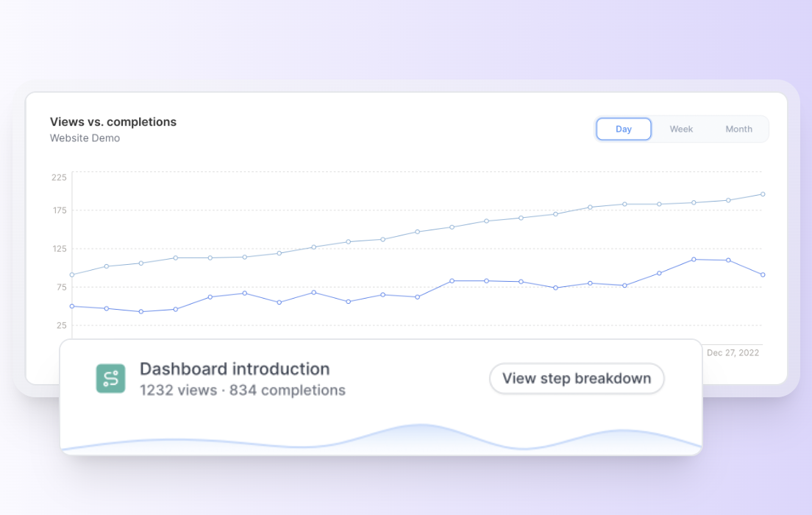Click the 175 y-axis label

click(59, 210)
